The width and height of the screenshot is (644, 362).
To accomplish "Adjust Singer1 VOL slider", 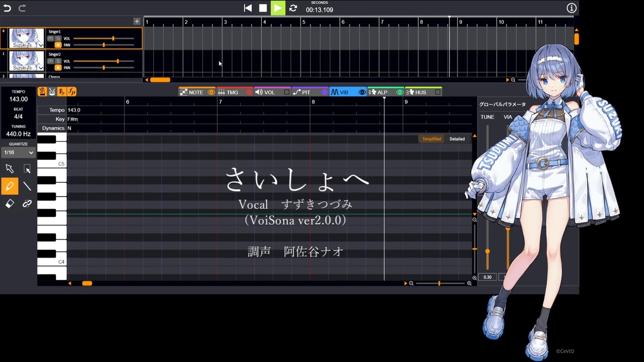I will click(x=104, y=38).
